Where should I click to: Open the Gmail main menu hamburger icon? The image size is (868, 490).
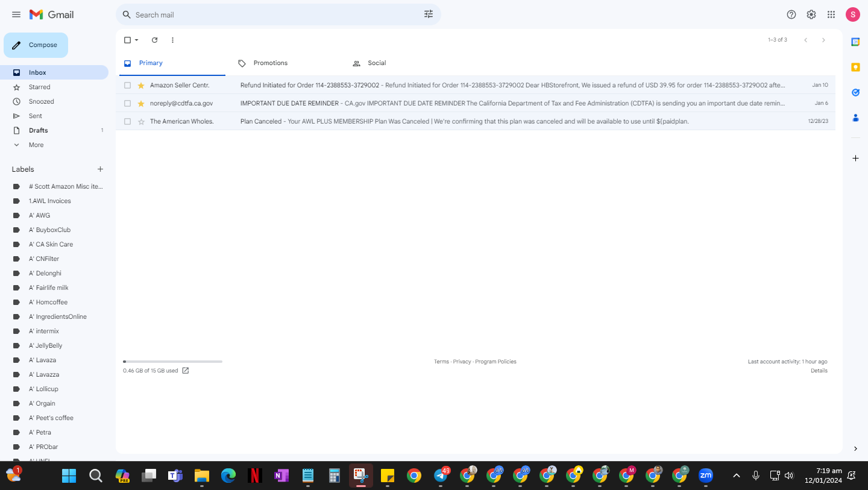tap(16, 14)
